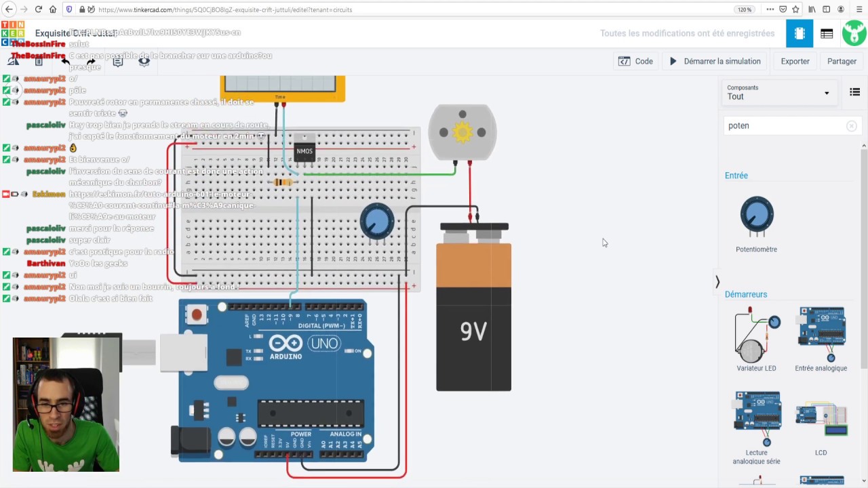Open the browser home page
This screenshot has height=488, width=868.
(53, 9)
